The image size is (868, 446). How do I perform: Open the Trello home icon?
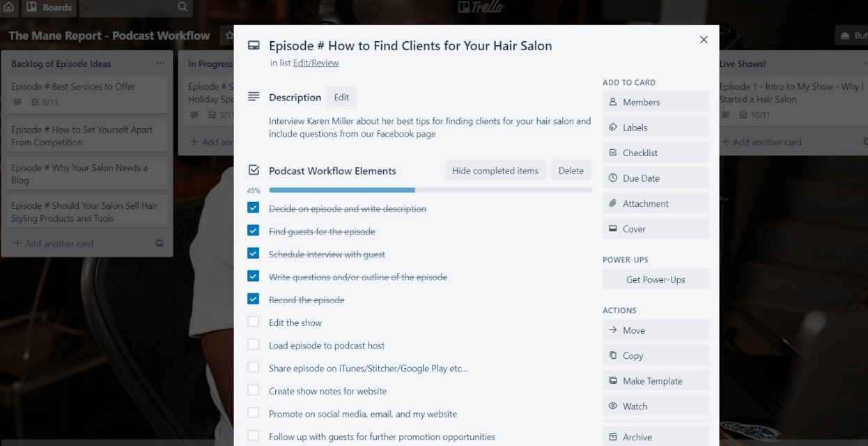pyautogui.click(x=8, y=8)
